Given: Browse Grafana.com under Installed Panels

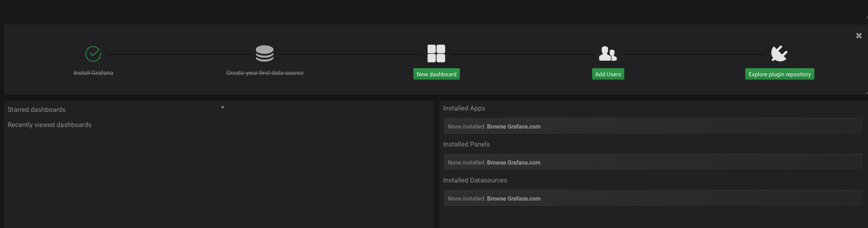Looking at the screenshot, I should click(x=513, y=163).
